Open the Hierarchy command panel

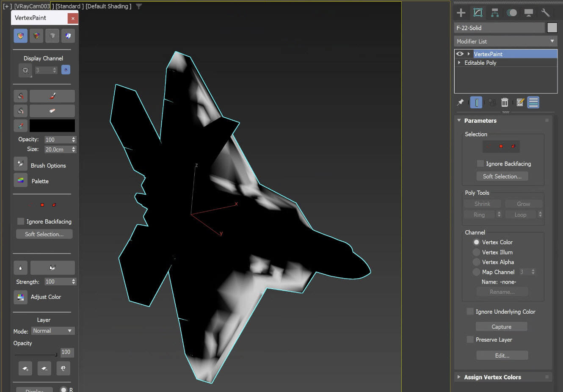click(495, 13)
